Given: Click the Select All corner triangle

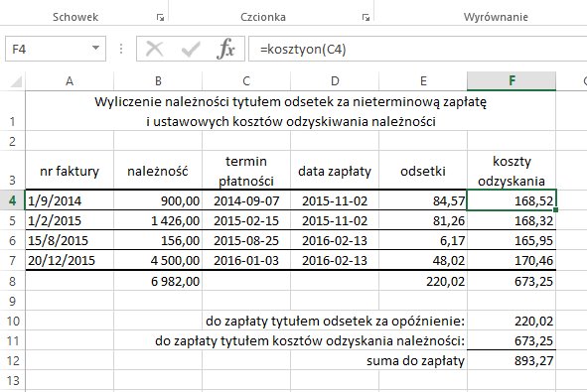Looking at the screenshot, I should (16, 81).
